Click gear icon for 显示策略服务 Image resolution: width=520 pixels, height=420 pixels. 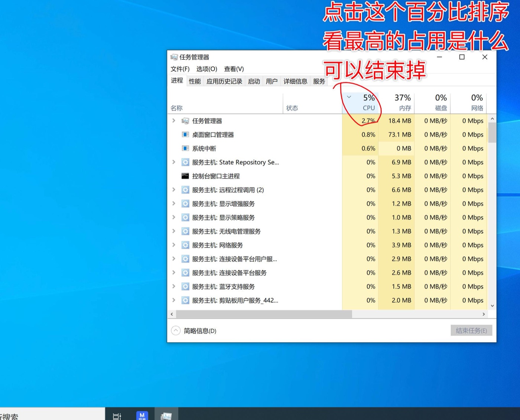point(185,217)
